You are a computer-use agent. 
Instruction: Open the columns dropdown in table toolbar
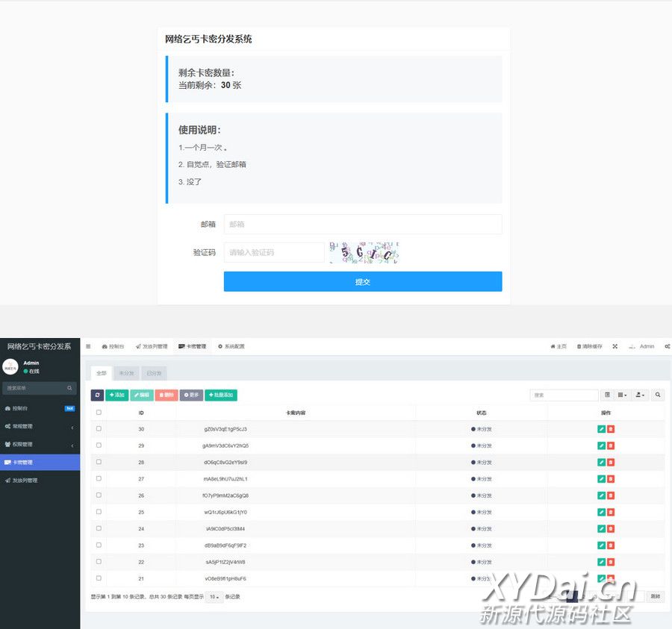(623, 395)
